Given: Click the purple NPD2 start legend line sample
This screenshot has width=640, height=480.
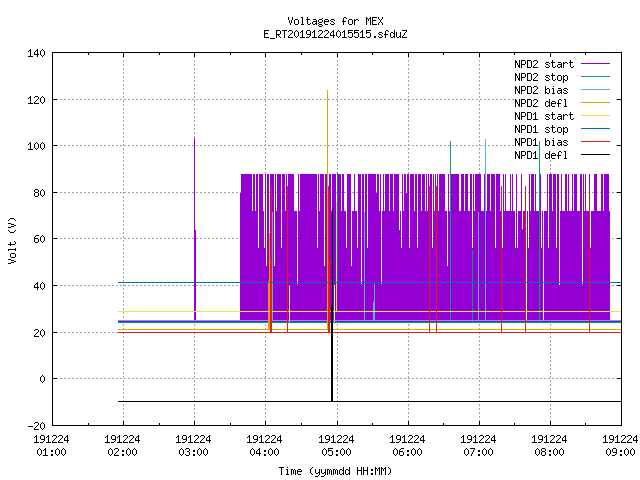Looking at the screenshot, I should click(595, 64).
